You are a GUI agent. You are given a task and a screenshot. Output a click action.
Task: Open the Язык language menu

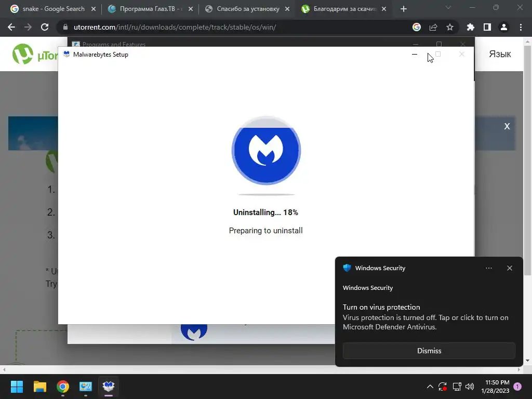pyautogui.click(x=500, y=54)
